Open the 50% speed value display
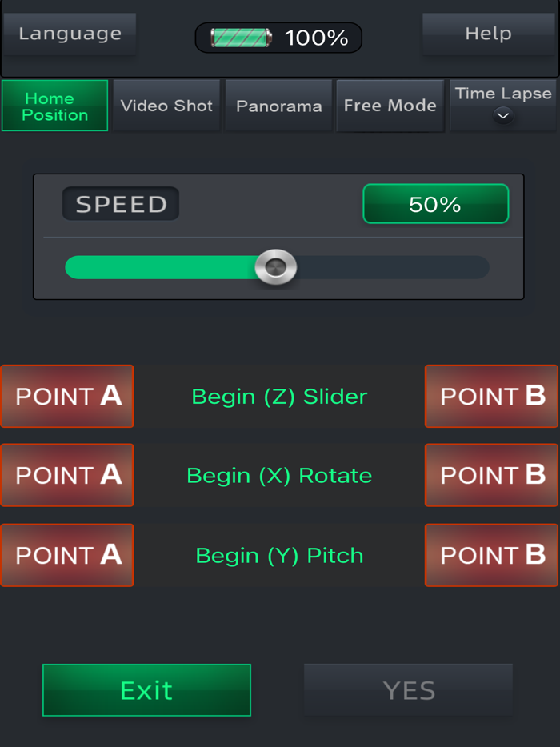560x747 pixels. (x=435, y=203)
